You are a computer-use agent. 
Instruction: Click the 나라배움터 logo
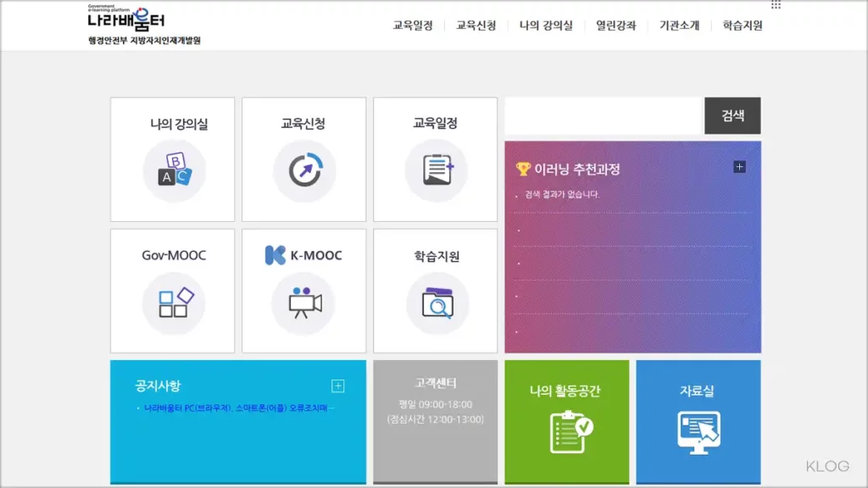click(x=126, y=18)
